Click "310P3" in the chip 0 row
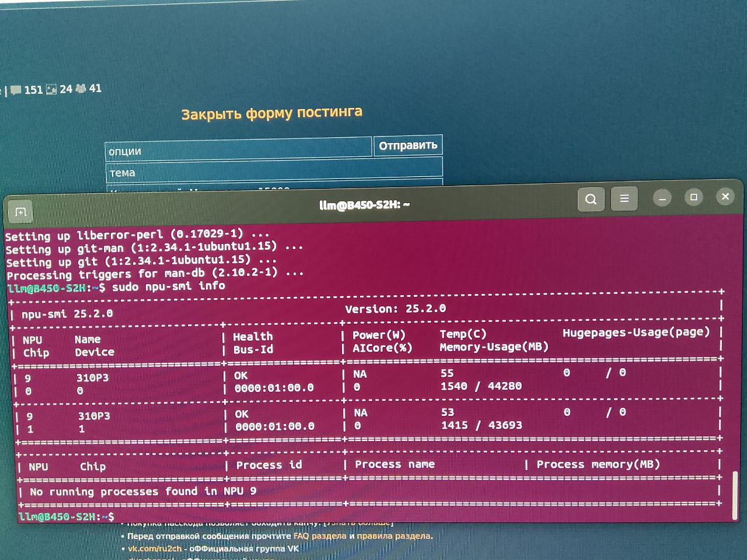The width and height of the screenshot is (747, 560). click(92, 378)
